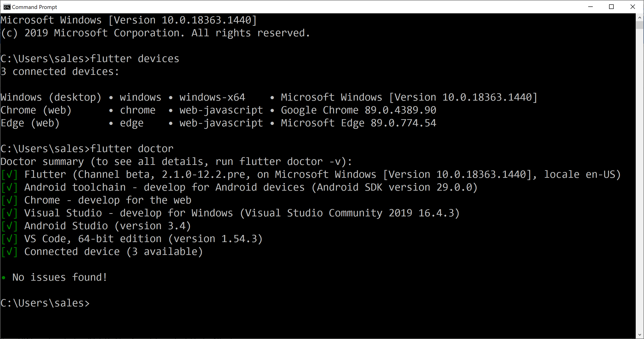644x339 pixels.
Task: Maximize the Command Prompt window
Action: point(611,7)
